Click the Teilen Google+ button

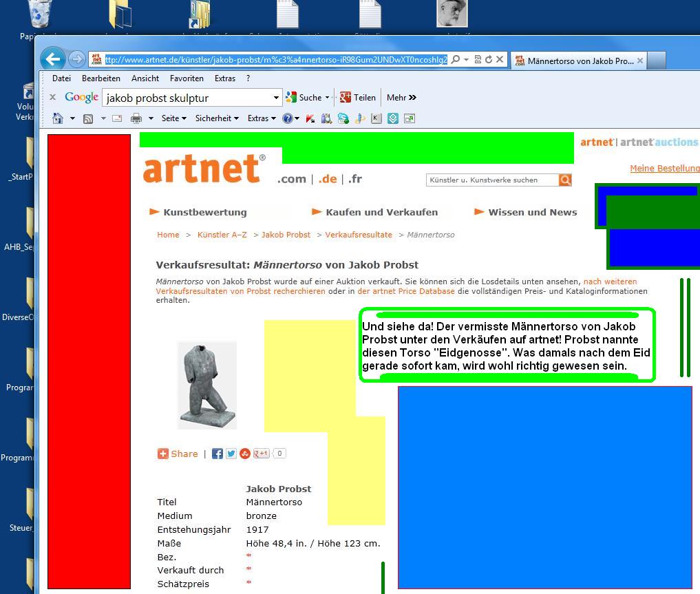click(x=358, y=97)
